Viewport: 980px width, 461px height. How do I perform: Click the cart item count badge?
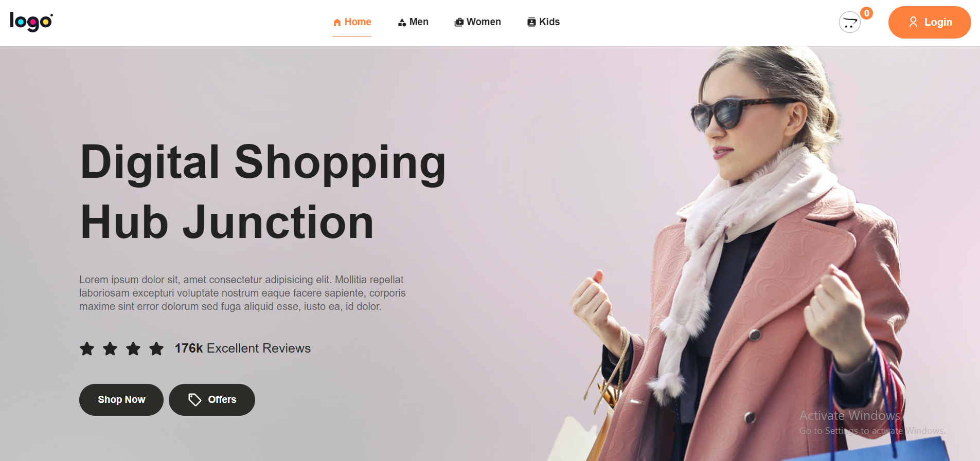(x=867, y=13)
